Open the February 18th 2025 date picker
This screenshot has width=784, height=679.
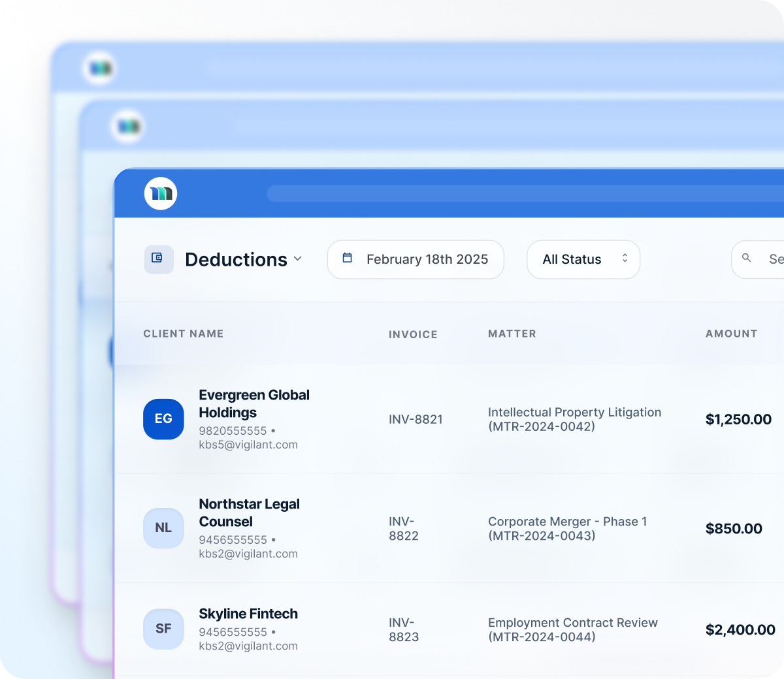coord(416,259)
